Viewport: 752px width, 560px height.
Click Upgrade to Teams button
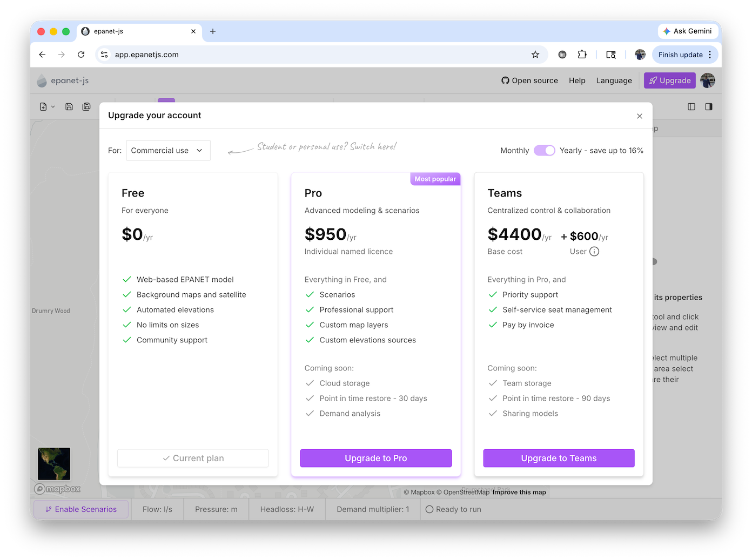pyautogui.click(x=559, y=458)
